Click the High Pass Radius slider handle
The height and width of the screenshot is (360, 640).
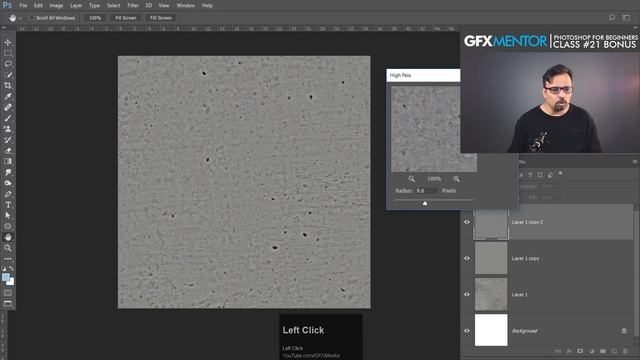pyautogui.click(x=425, y=203)
